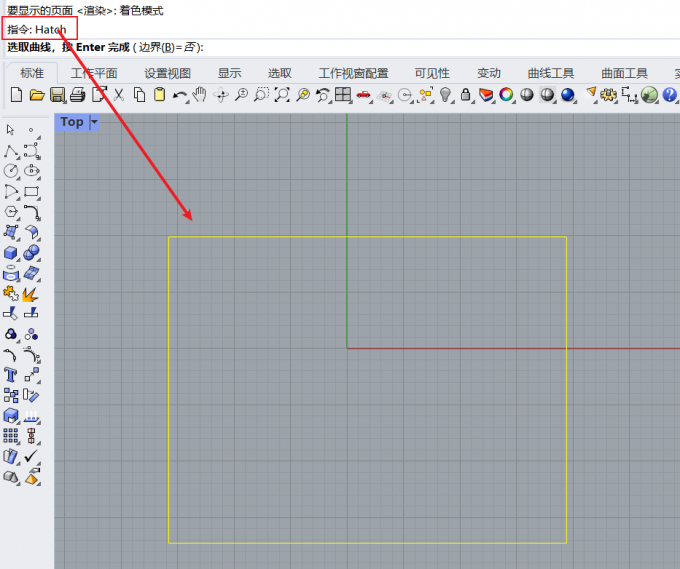Open the color wheel object properties icon
Image resolution: width=680 pixels, height=569 pixels.
click(x=506, y=95)
